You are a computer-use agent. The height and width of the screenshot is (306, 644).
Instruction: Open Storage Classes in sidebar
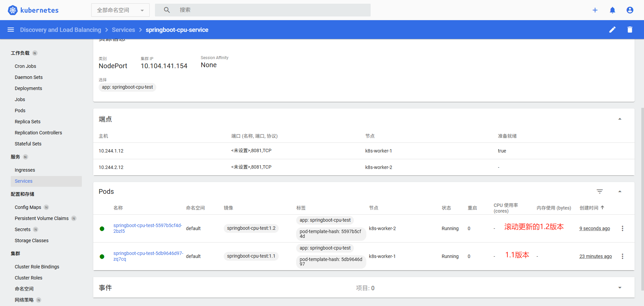pos(32,241)
